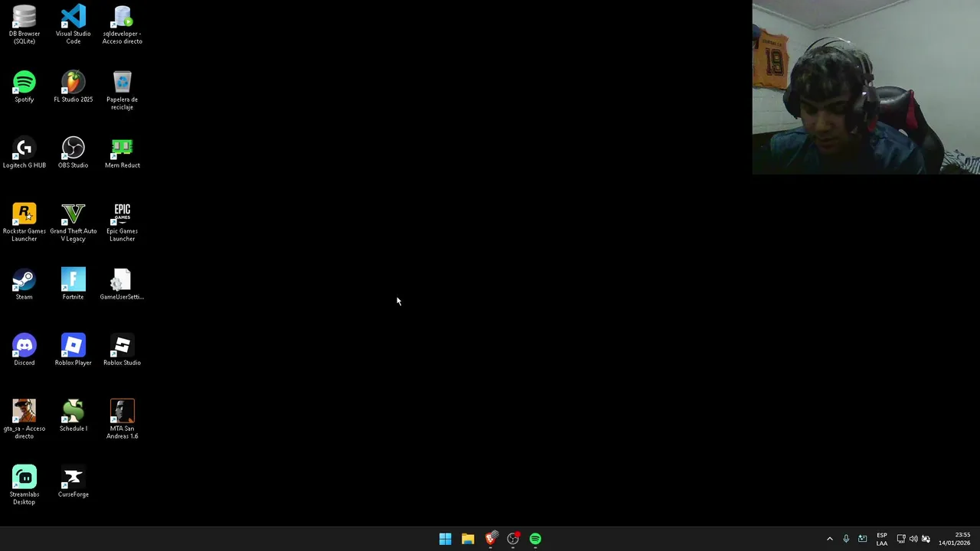
Task: Select the Visual Studio Code shortcut
Action: click(x=73, y=24)
